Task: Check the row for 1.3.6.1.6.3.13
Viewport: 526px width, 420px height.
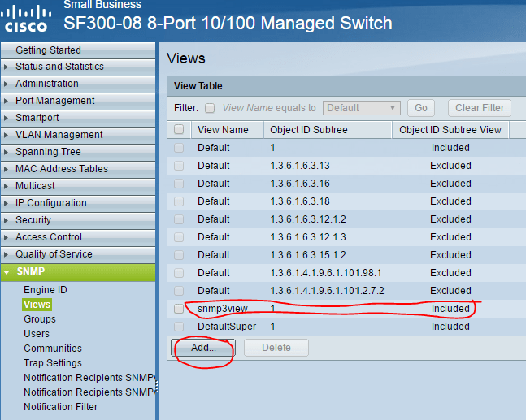Action: pyautogui.click(x=179, y=166)
